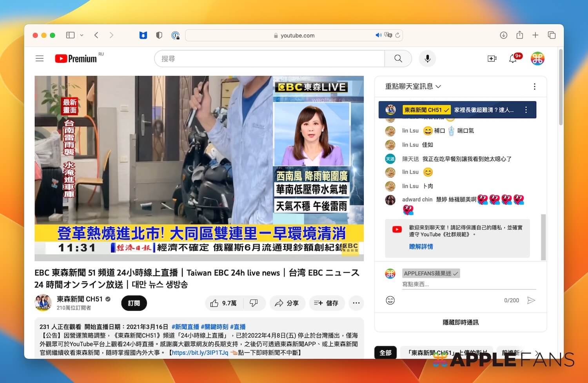Image resolution: width=588 pixels, height=383 pixels.
Task: Click the blue Bitwarden shield extension icon
Action: [x=143, y=35]
